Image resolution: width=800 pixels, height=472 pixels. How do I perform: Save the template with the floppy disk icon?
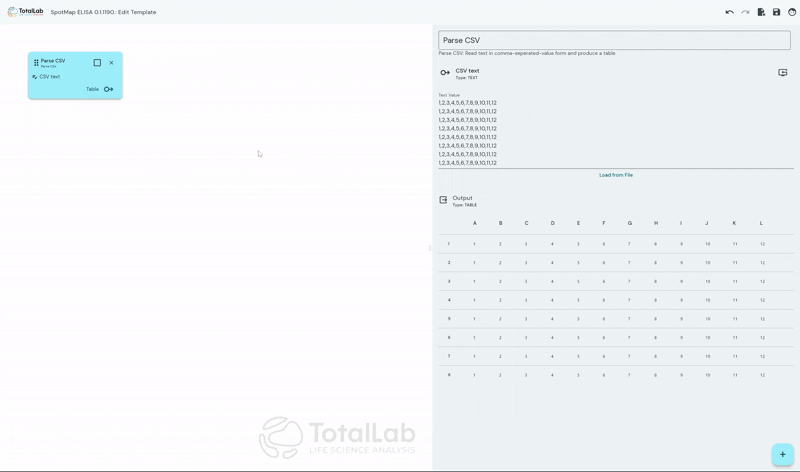[777, 12]
